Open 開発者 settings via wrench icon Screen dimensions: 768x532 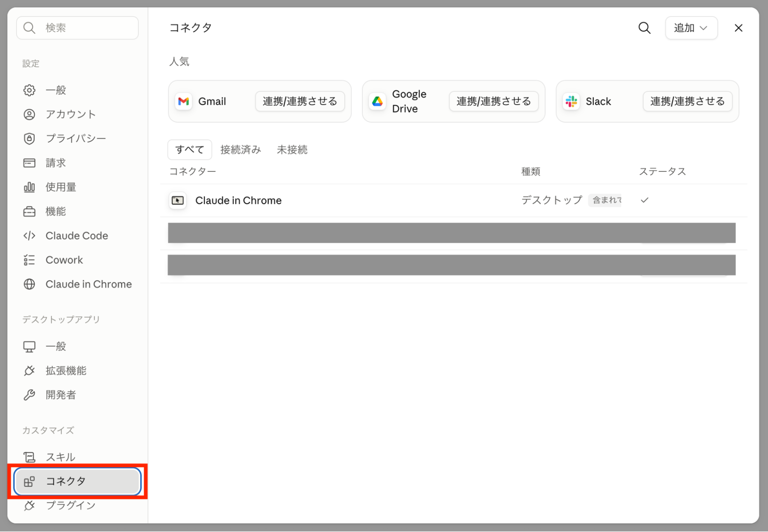click(x=29, y=395)
